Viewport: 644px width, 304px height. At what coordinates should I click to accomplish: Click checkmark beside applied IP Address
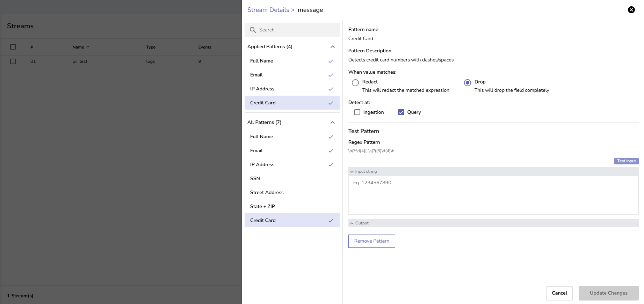[x=331, y=89]
